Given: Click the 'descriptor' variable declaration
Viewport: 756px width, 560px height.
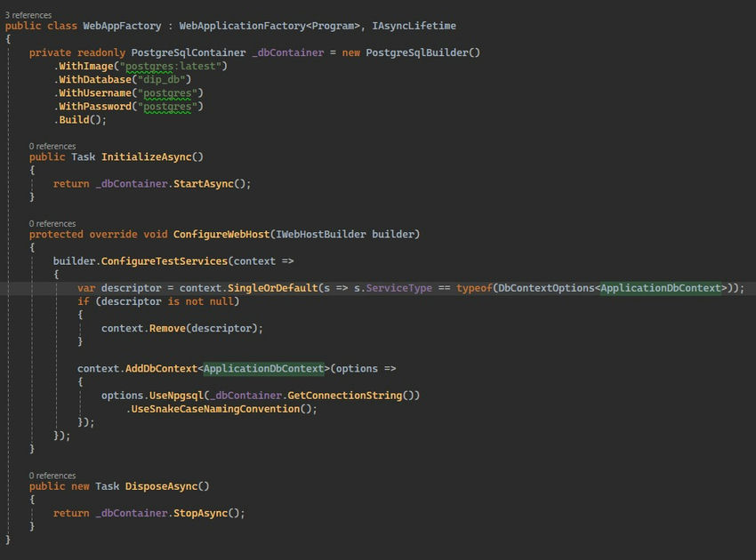Looking at the screenshot, I should pyautogui.click(x=131, y=288).
